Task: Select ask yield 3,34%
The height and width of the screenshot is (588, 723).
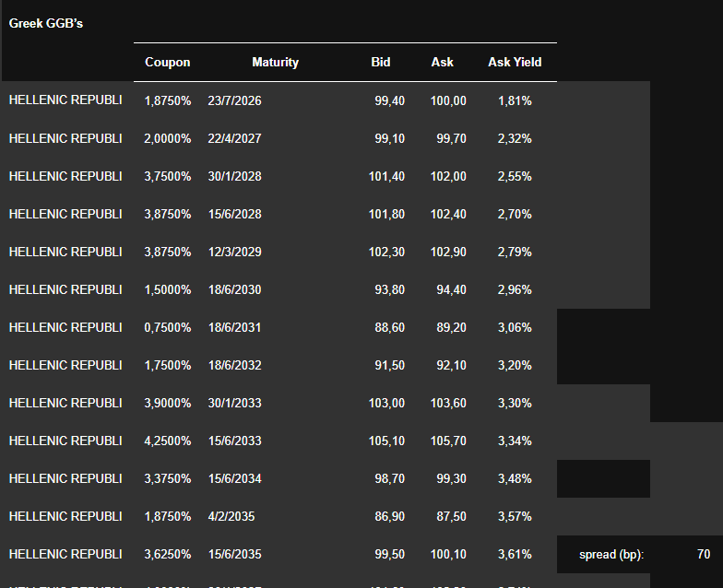Action: [x=515, y=441]
